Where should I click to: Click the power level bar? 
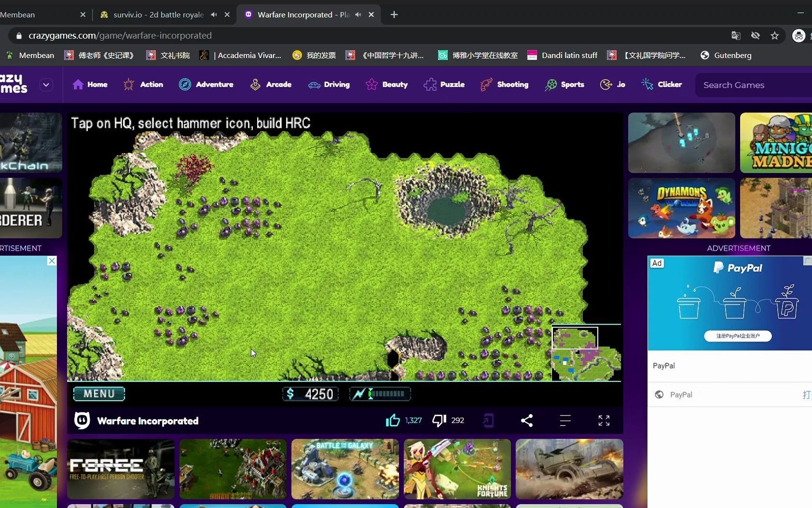coord(380,394)
